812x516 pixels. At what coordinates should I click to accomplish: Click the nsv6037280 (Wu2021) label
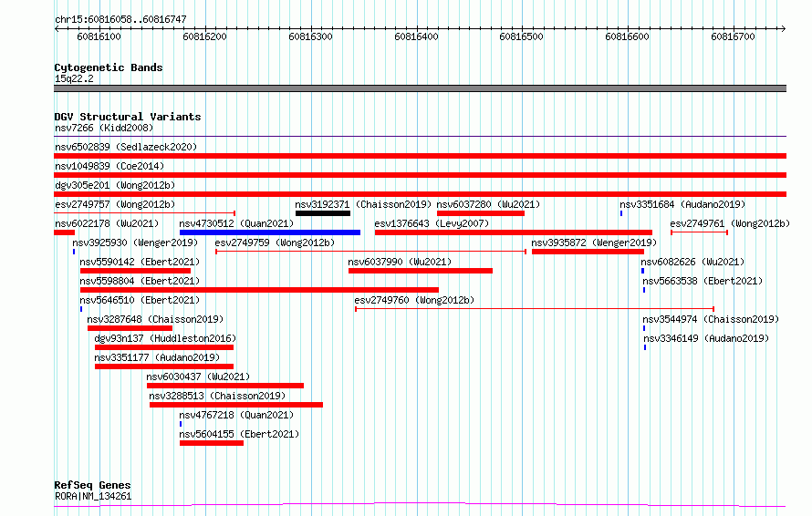click(x=488, y=204)
